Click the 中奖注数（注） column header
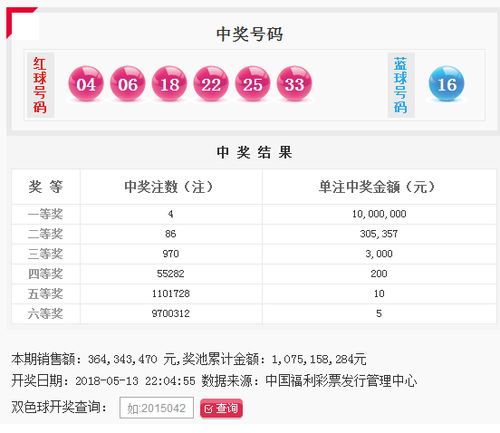500x433 pixels. point(169,187)
